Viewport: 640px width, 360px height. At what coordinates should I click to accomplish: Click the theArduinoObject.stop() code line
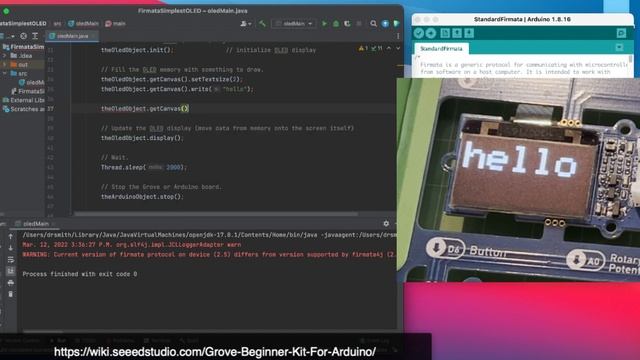[x=142, y=197]
